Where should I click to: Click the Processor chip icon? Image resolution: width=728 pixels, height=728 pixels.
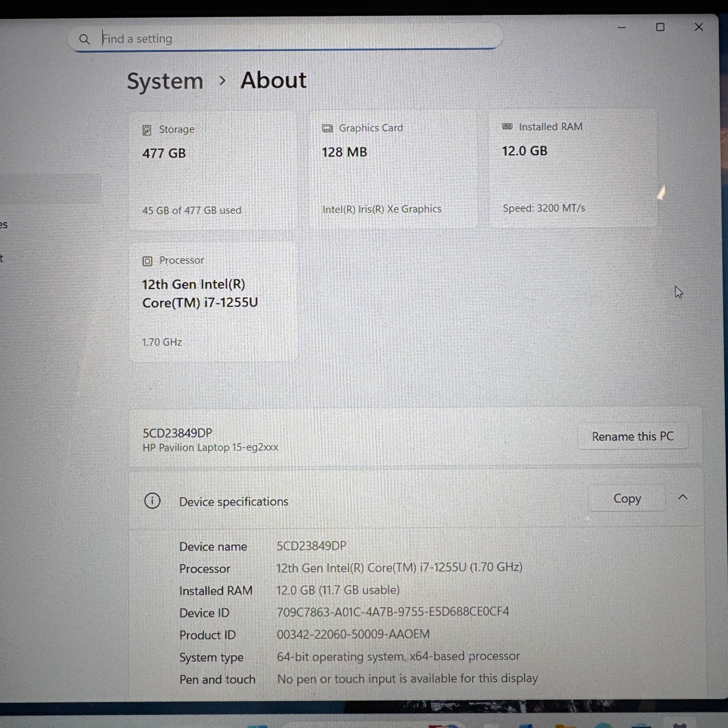pyautogui.click(x=147, y=261)
